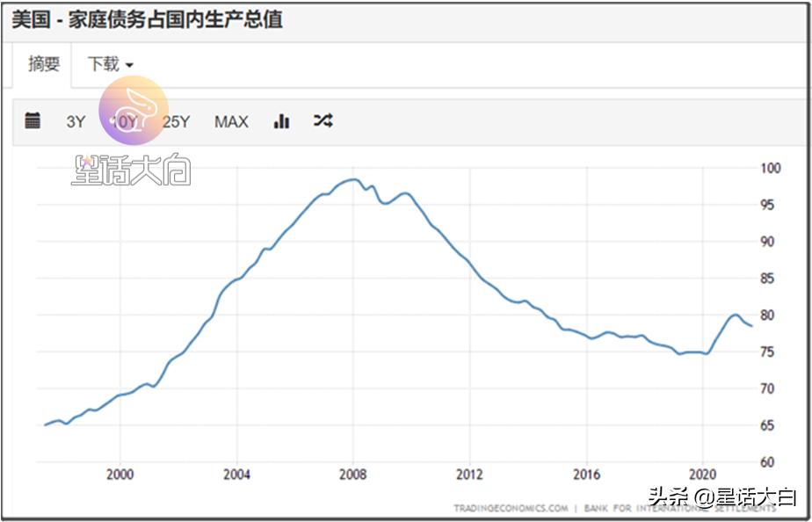Click the compare shuffle arrows icon

click(323, 120)
